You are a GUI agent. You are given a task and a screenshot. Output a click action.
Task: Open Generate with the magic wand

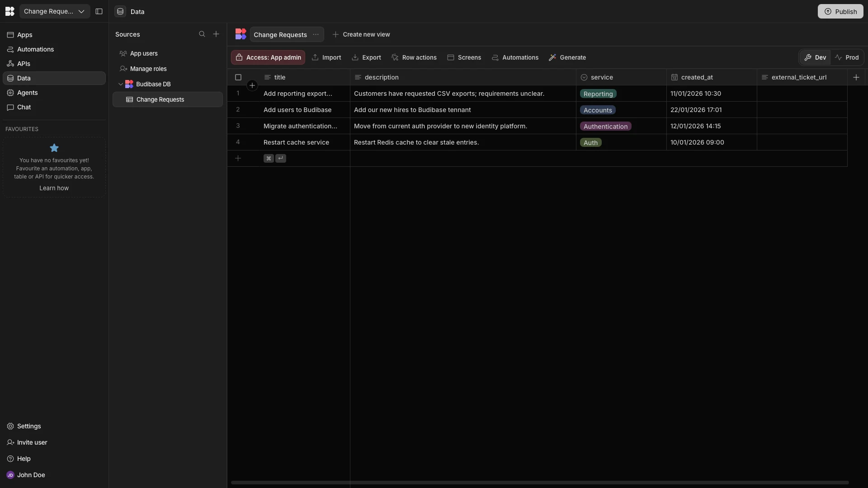click(x=567, y=57)
